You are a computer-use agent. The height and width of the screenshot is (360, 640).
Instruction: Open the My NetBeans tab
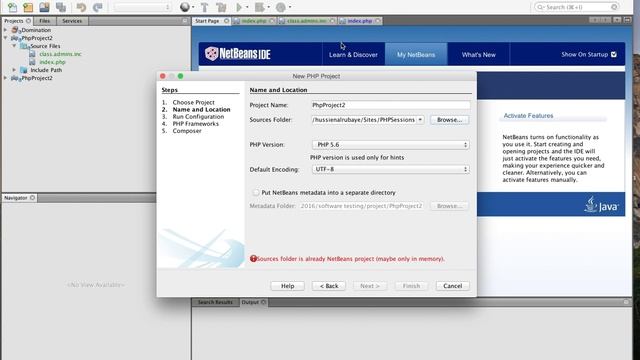(416, 54)
